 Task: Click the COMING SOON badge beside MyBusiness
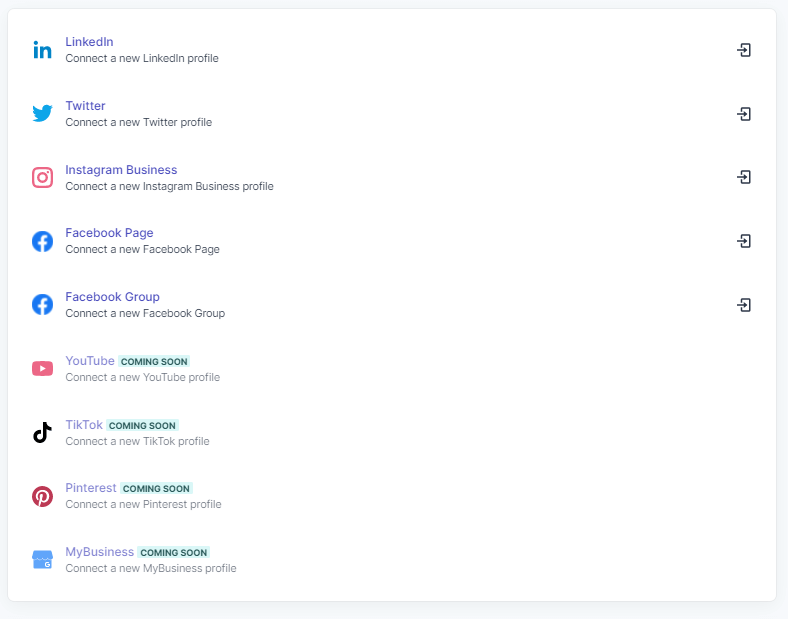173,553
